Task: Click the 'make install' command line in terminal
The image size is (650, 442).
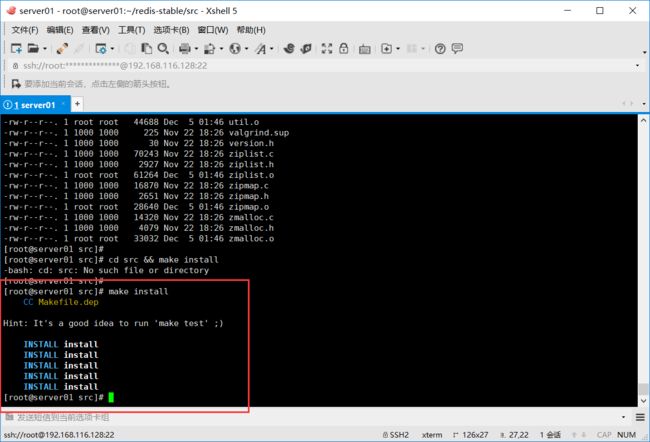Action: pyautogui.click(x=86, y=291)
